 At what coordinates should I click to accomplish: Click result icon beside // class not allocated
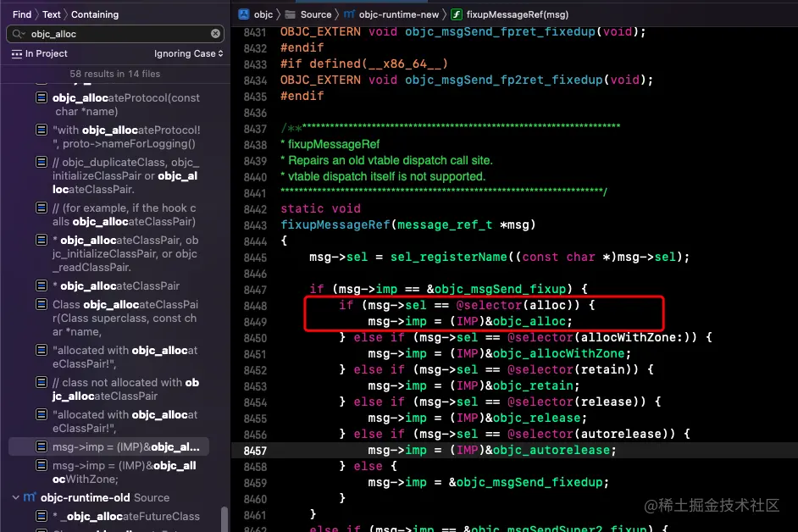42,382
